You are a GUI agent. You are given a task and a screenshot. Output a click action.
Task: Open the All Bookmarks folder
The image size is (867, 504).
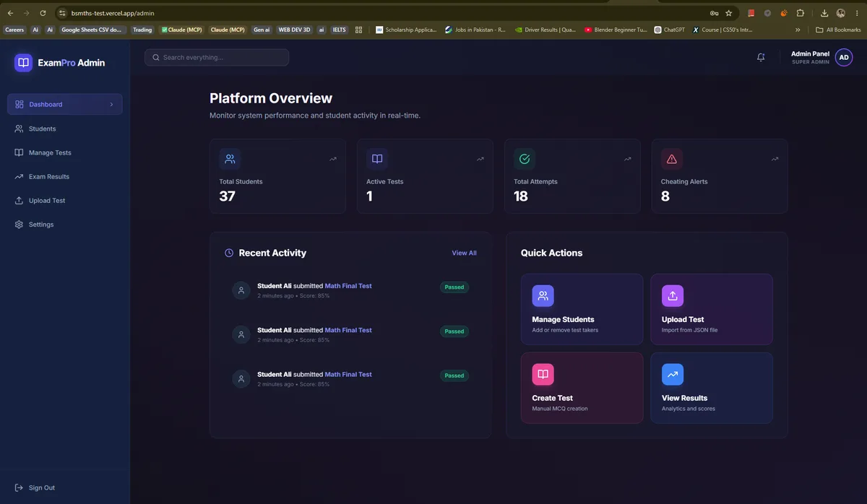(838, 30)
